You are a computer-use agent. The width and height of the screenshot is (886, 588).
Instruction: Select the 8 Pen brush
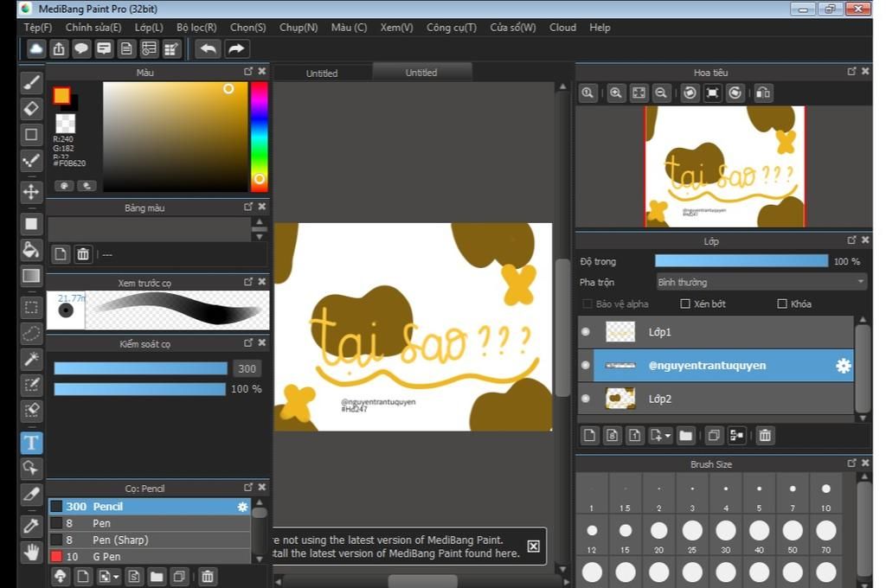click(x=150, y=523)
